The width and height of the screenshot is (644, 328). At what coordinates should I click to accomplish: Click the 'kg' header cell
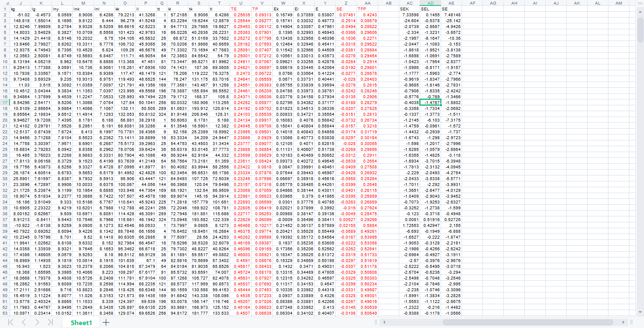20,9
